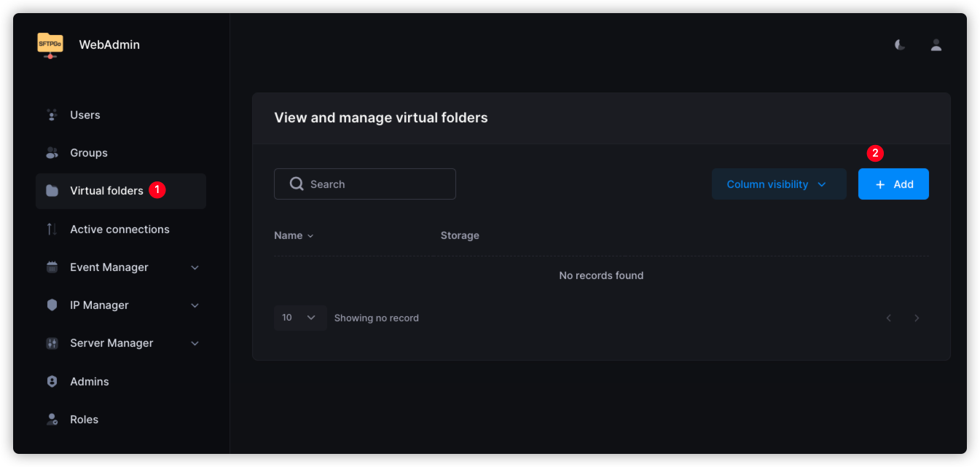Click the Groups sidebar icon
This screenshot has width=980, height=467.
pyautogui.click(x=52, y=153)
